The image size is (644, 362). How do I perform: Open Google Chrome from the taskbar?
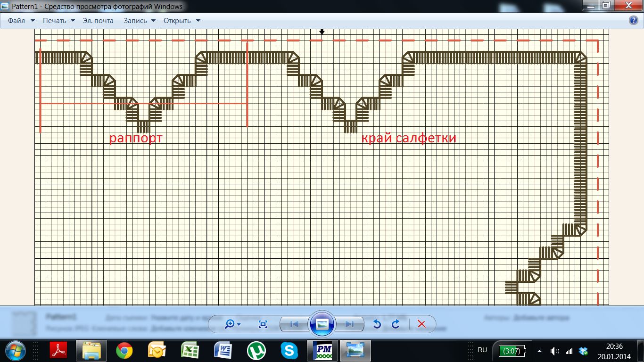pos(124,351)
